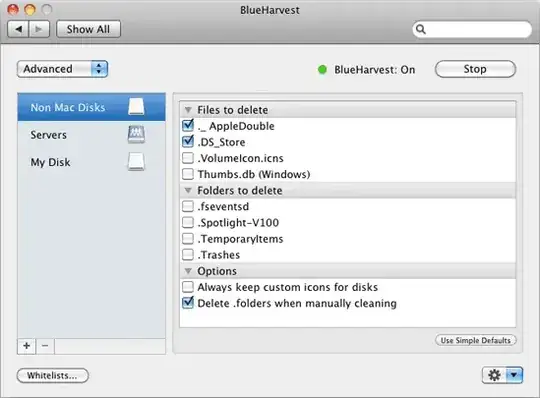Click the BlueHarvest window title
540x398 pixels.
pyautogui.click(x=270, y=10)
